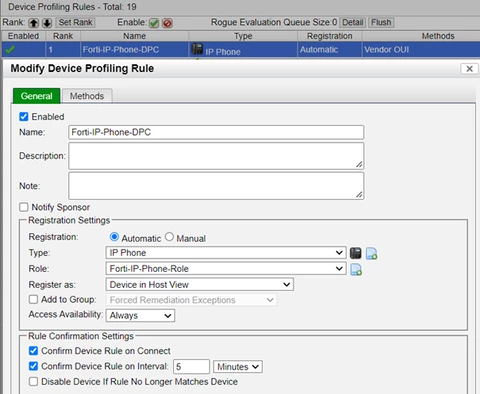
Task: Open the Forced Remediation Exceptions group dropdown
Action: 191,300
